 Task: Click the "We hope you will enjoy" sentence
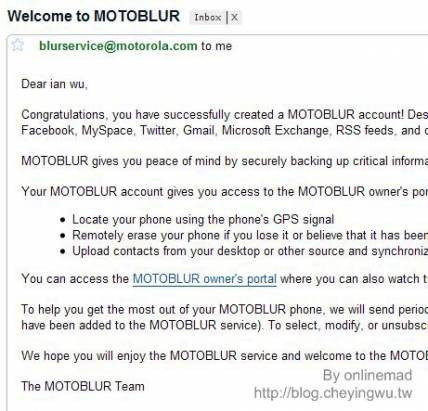[225, 356]
